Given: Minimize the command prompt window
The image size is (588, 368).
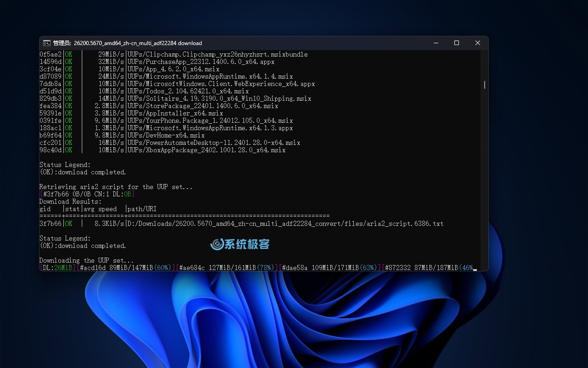Looking at the screenshot, I should [x=435, y=43].
